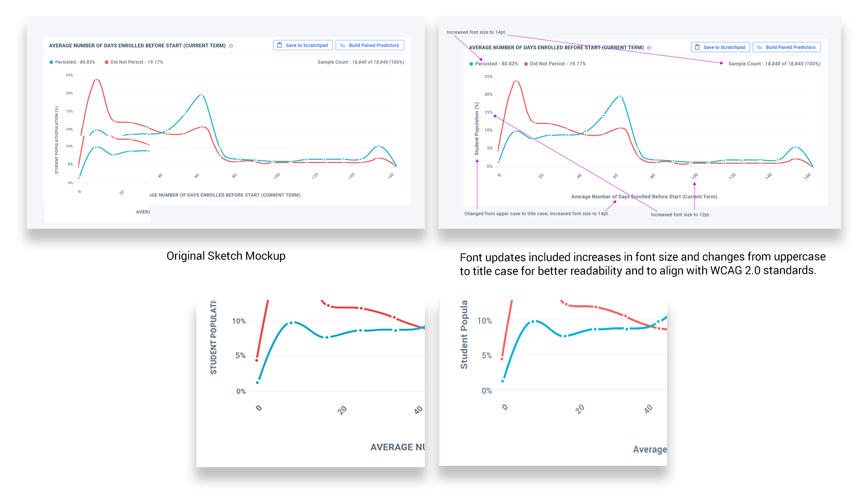The width and height of the screenshot is (868, 490).
Task: Click the zoomed updated mockup thumbnail
Action: [x=553, y=383]
